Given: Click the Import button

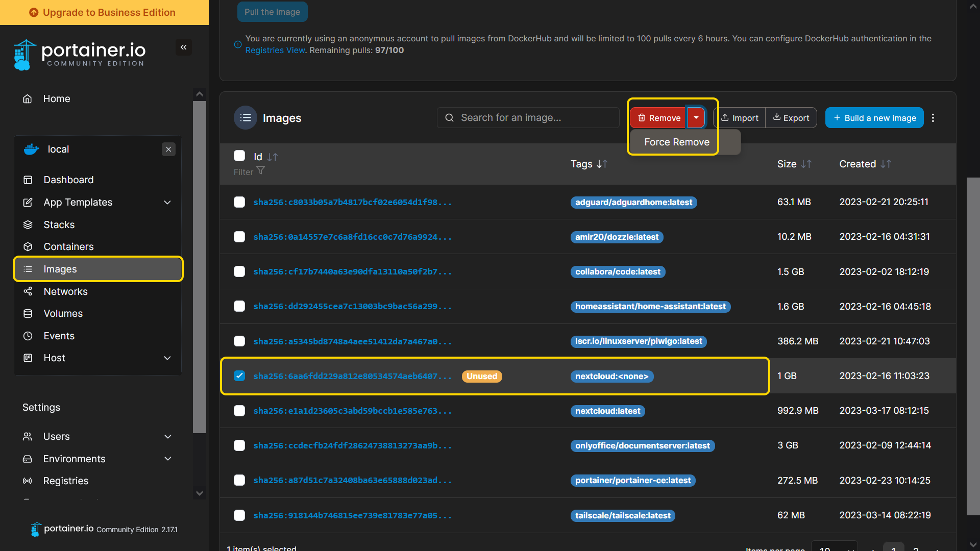Looking at the screenshot, I should pyautogui.click(x=740, y=118).
